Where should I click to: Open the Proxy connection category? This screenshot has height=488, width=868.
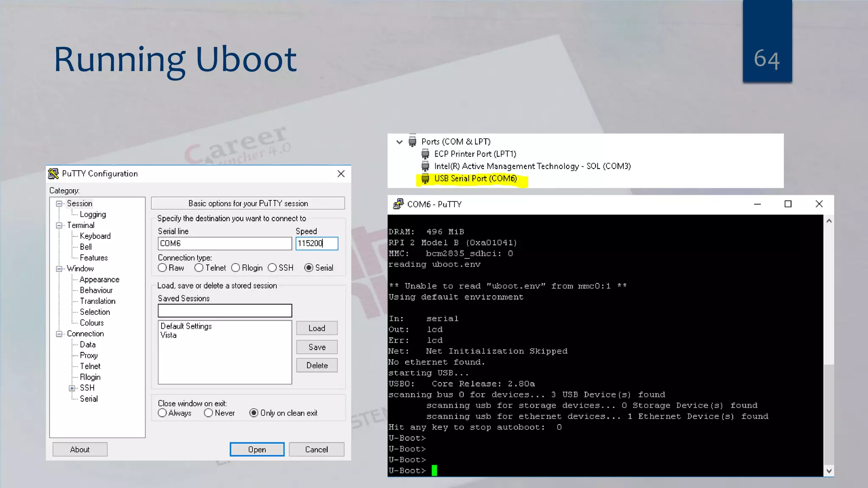coord(89,355)
